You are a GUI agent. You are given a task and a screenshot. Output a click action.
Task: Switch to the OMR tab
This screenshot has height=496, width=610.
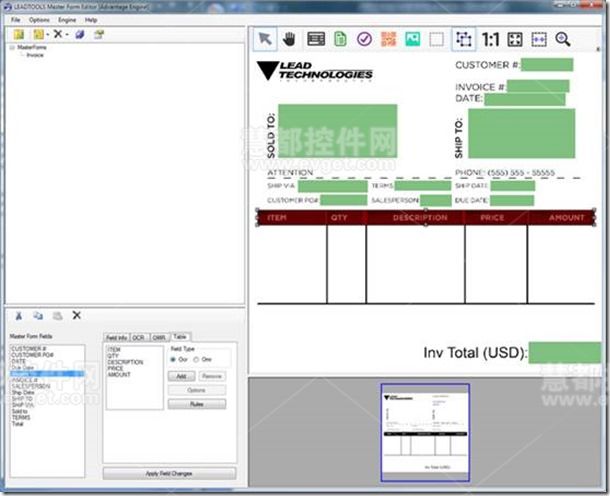[x=159, y=338]
